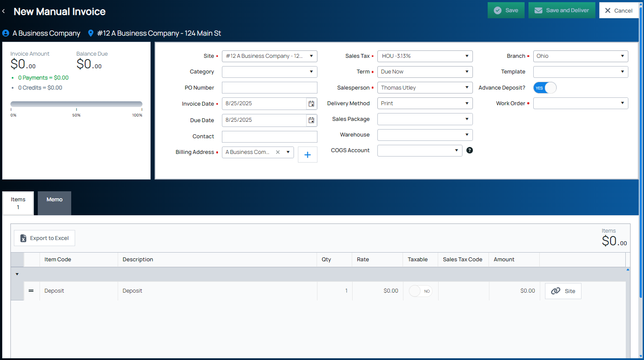Click the 0 Credits = $0.00 text

click(40, 88)
